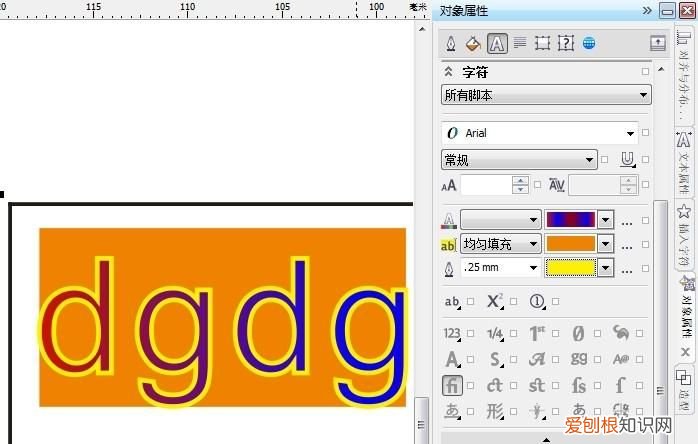Toggle checkbox at end of .25 mm row
698x444 pixels.
tap(645, 268)
